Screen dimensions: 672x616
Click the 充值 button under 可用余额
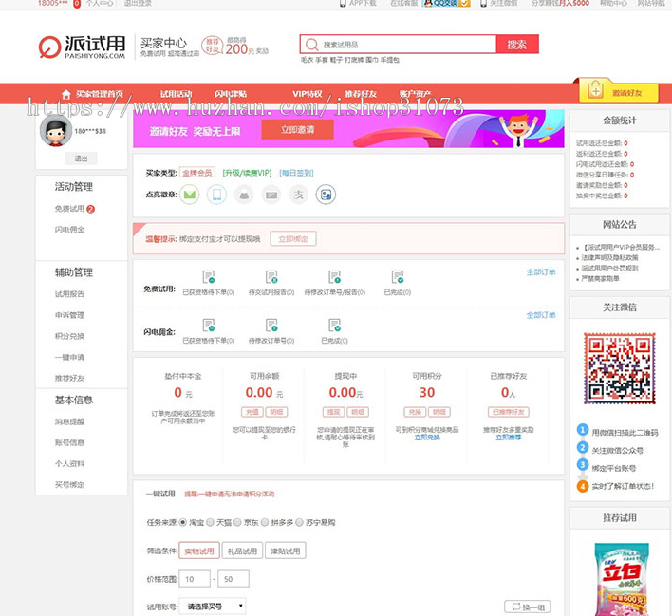tap(252, 412)
